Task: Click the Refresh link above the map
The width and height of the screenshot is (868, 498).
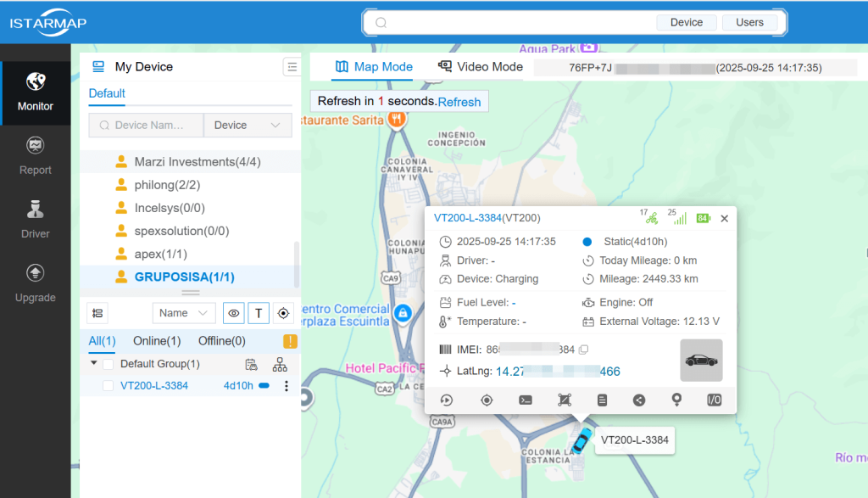Action: [x=459, y=100]
